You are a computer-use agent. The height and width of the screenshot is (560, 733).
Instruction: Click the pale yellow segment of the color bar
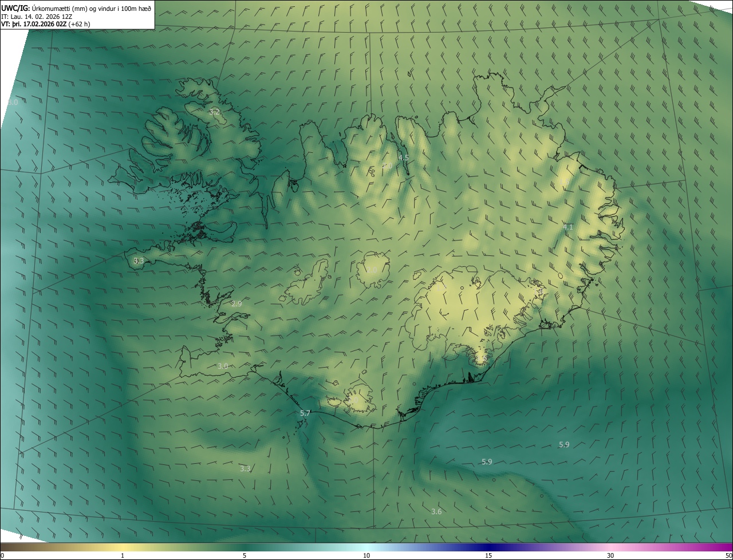(123, 547)
